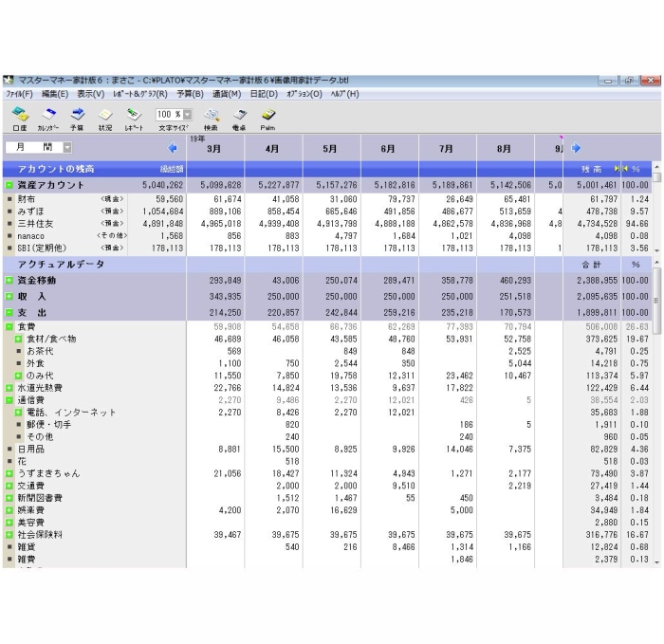
Task: Open the 表示(V) menu
Action: pyautogui.click(x=91, y=94)
